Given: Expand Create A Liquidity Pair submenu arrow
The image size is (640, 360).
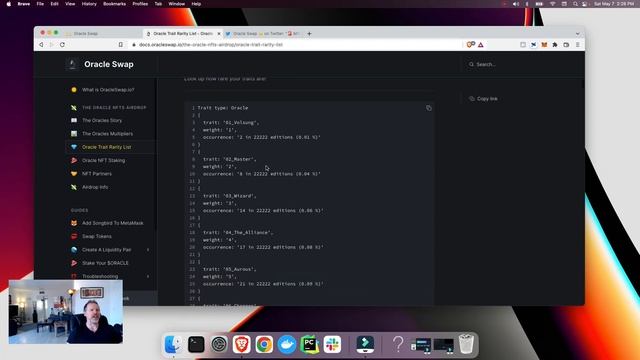Looking at the screenshot, I should click(x=148, y=250).
